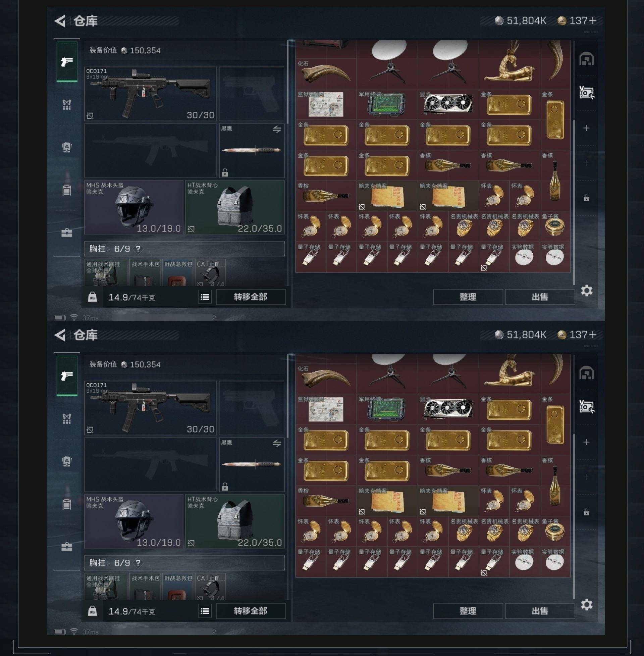Select the pistol weapons tab in upper screen
The image size is (644, 656).
(x=67, y=62)
